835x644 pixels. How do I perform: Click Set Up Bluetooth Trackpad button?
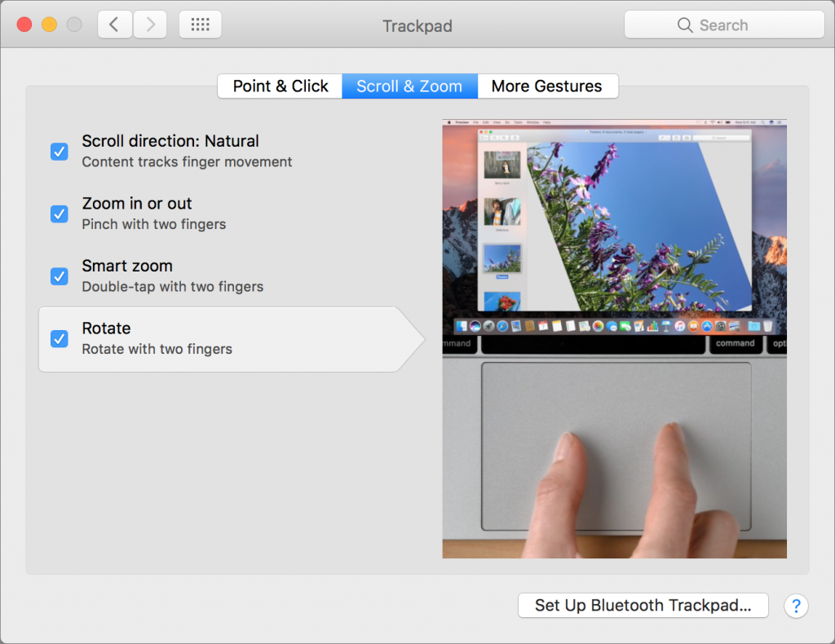[643, 605]
